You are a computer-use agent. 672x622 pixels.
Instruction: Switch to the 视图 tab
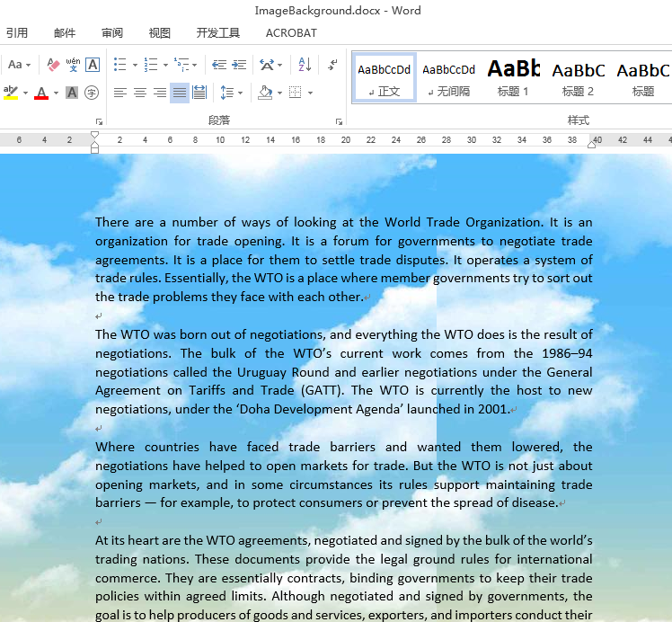tap(160, 33)
